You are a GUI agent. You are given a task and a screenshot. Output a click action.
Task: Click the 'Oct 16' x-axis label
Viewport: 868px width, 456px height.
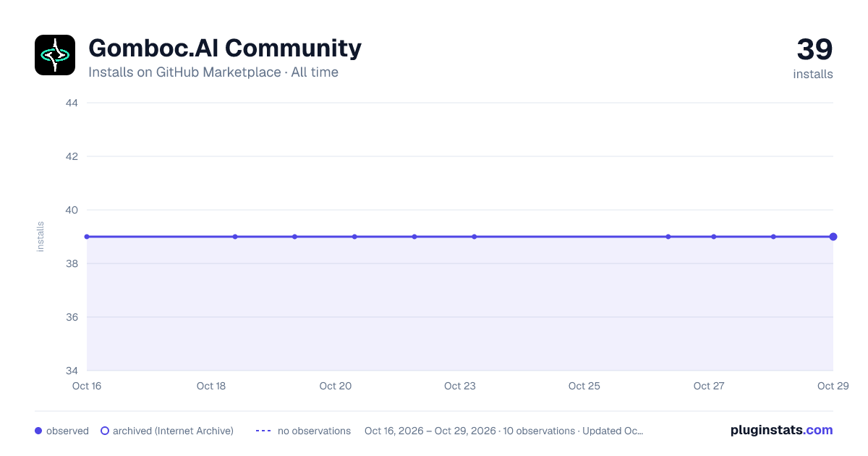pyautogui.click(x=87, y=386)
